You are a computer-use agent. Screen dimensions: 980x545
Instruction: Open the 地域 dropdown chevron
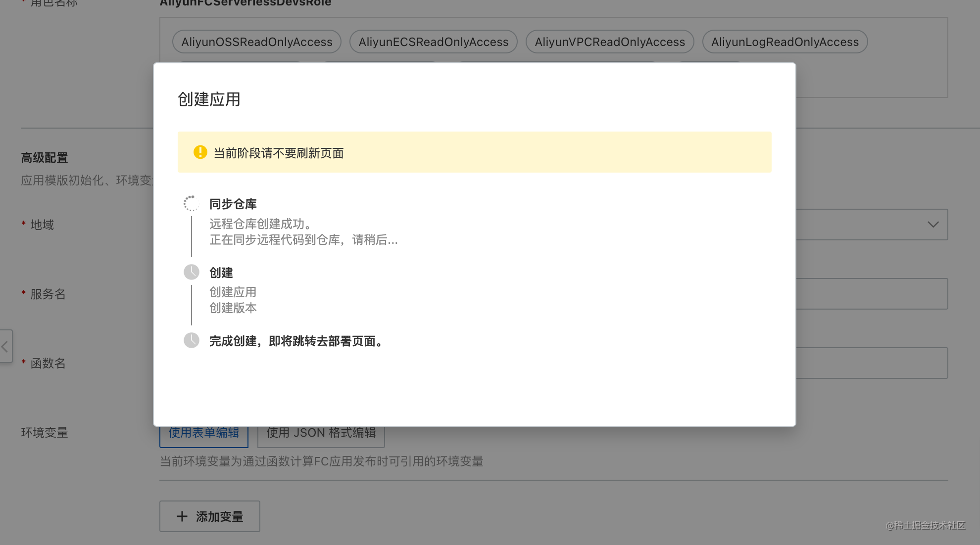(933, 225)
